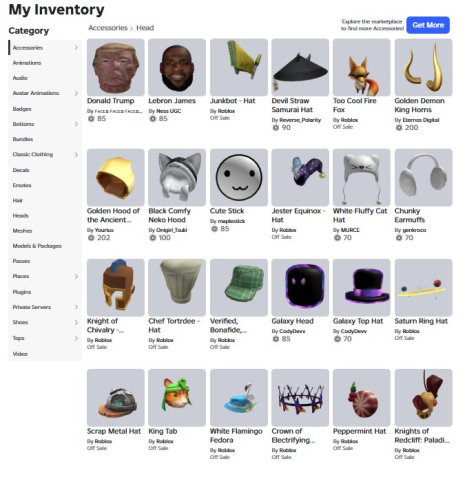
Task: Open the Peppermint Hat thumbnail
Action: (362, 397)
